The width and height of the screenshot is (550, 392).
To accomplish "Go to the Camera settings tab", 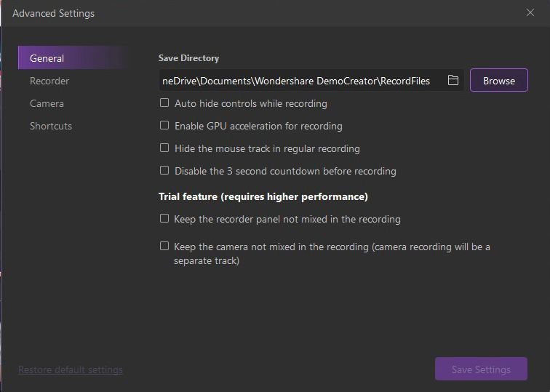I will [47, 103].
